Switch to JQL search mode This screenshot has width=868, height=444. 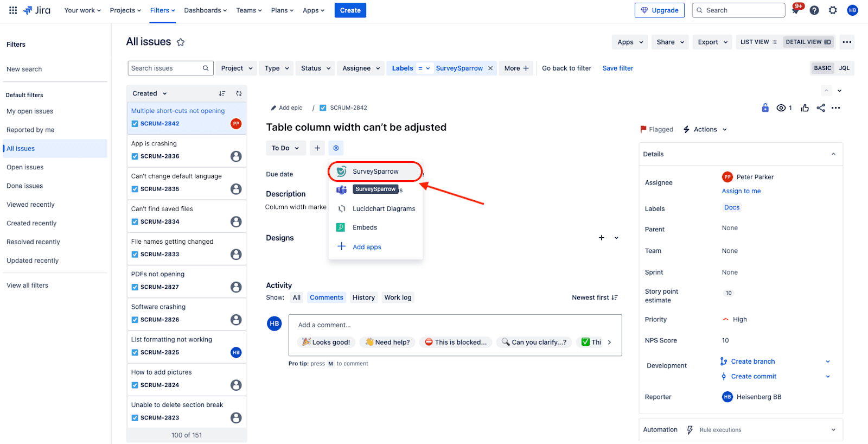(844, 68)
